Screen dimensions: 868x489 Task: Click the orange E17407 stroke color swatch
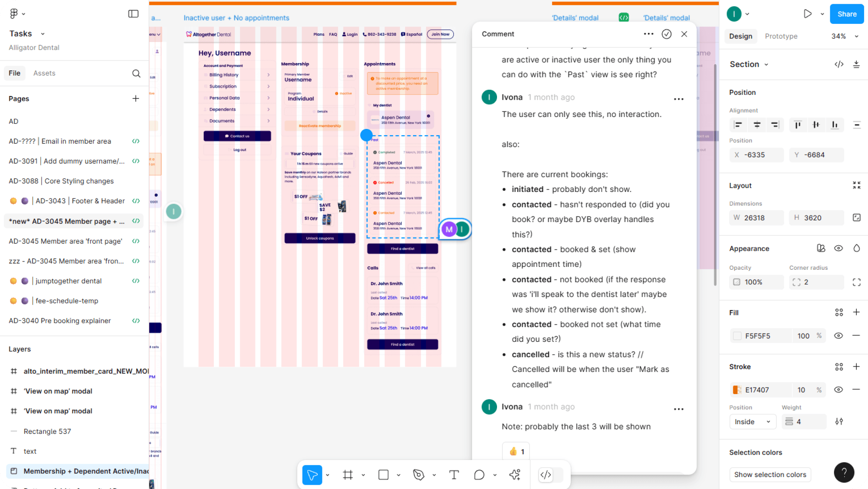[x=737, y=390]
